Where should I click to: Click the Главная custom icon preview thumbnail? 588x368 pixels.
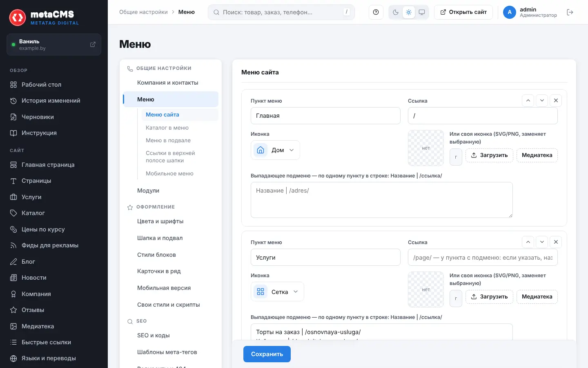tap(426, 148)
